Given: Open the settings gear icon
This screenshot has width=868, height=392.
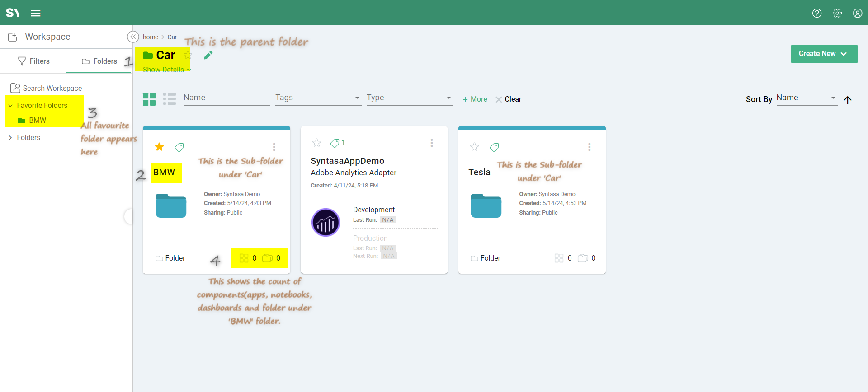Looking at the screenshot, I should [837, 13].
